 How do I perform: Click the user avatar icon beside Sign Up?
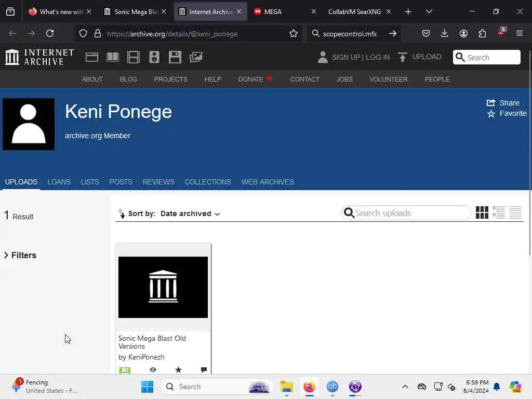(323, 57)
